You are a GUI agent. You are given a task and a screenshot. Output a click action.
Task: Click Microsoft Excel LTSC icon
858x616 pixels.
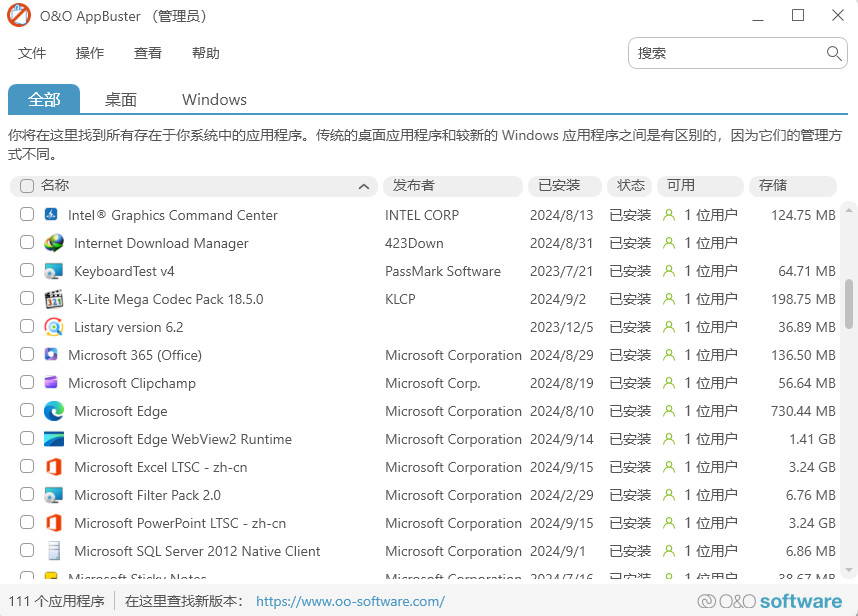coord(54,467)
